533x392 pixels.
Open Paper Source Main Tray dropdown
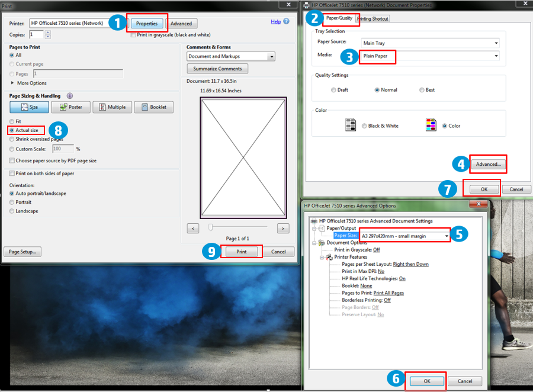point(431,43)
